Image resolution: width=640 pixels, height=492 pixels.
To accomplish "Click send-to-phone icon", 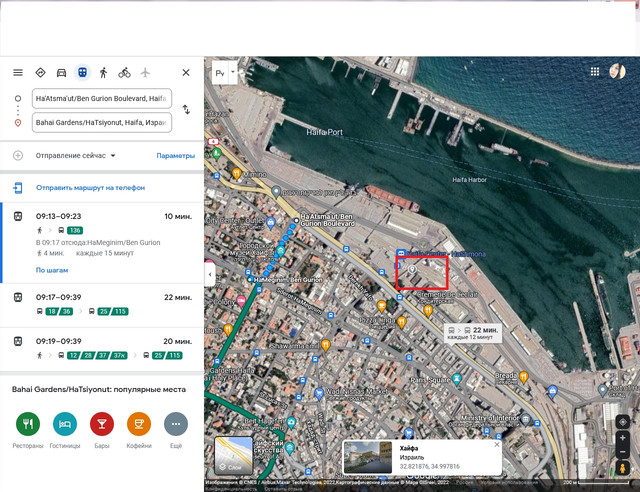I will (x=18, y=188).
